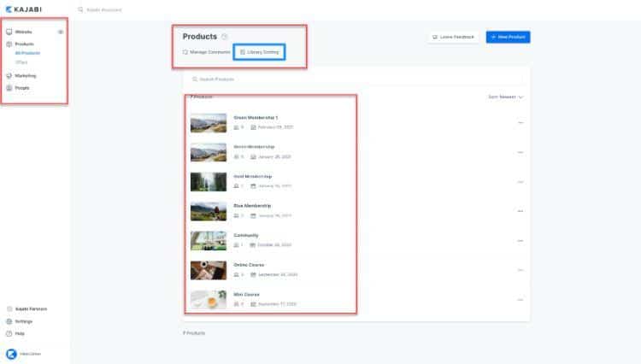
Task: Click the magnifier icon in Search Products
Action: pos(195,79)
